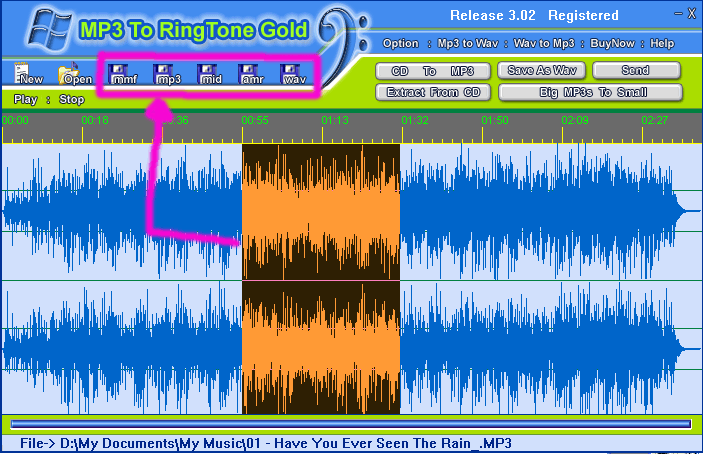The height and width of the screenshot is (454, 703).
Task: Click the Release 3.02 Registered text
Action: (x=534, y=15)
